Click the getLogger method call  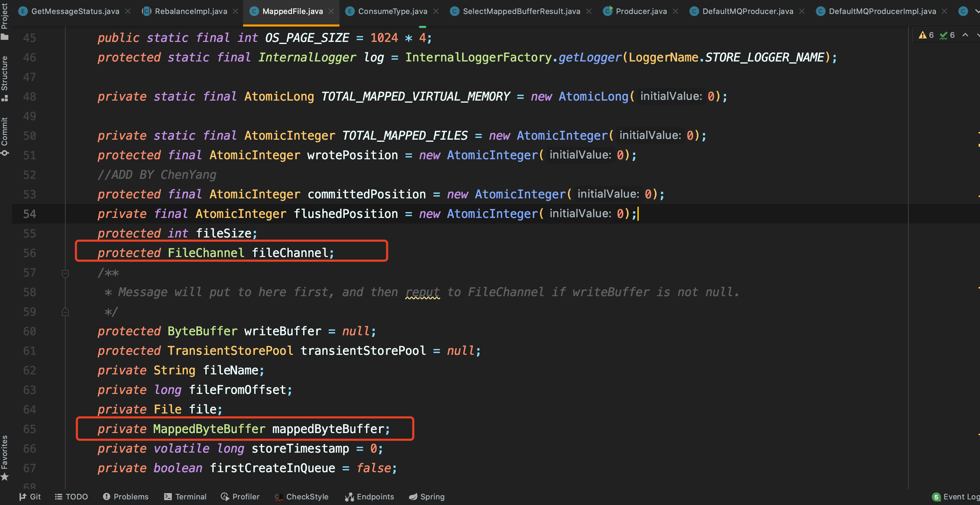point(589,57)
